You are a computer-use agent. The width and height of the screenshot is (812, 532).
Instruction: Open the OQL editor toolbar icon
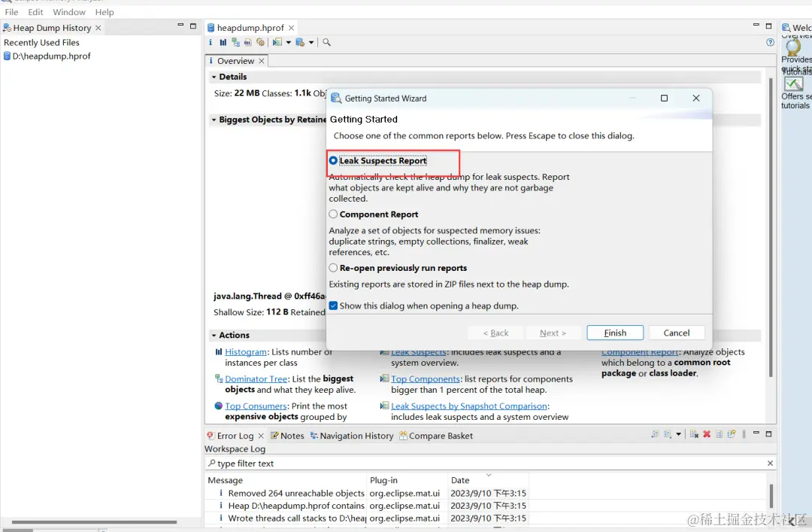(248, 43)
